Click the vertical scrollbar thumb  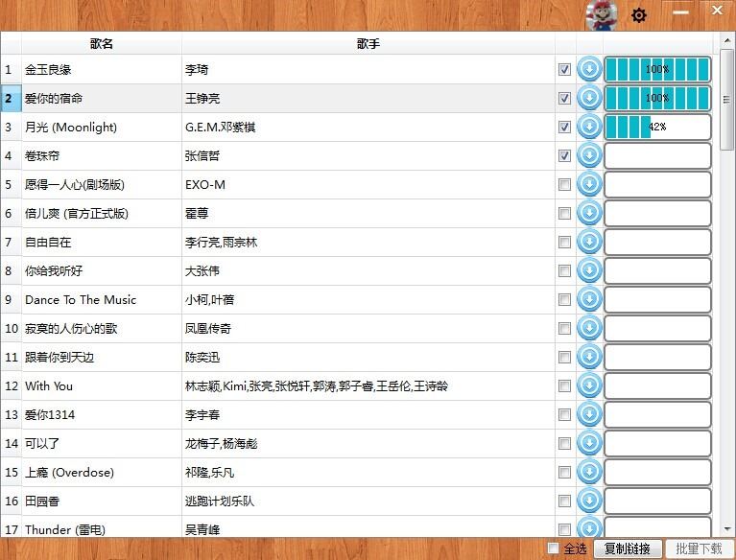pos(727,99)
